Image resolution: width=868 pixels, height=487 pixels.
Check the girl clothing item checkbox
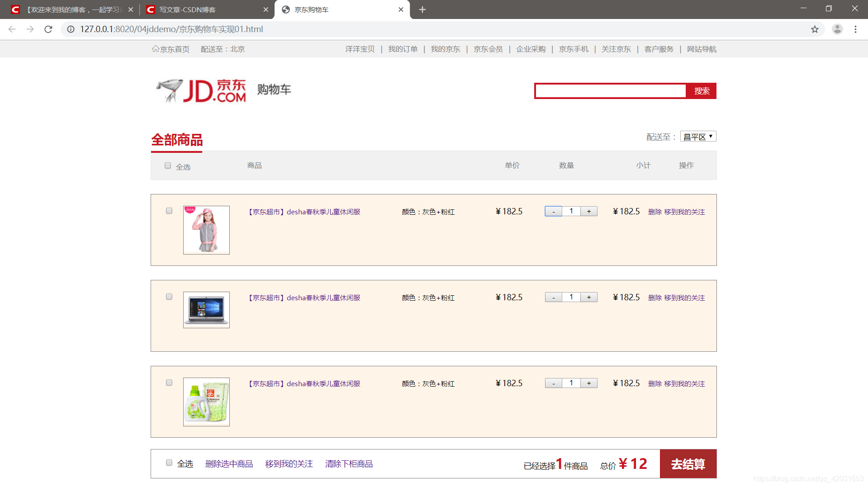(x=169, y=211)
